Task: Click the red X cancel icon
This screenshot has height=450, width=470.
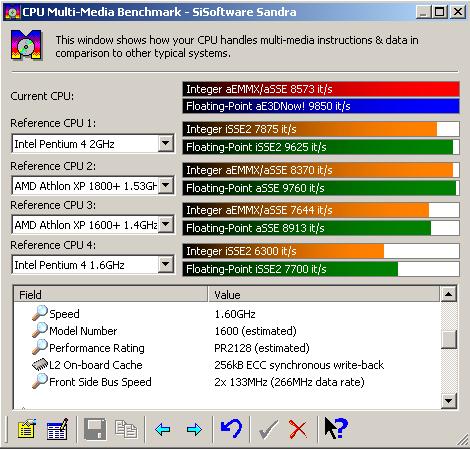Action: click(298, 429)
